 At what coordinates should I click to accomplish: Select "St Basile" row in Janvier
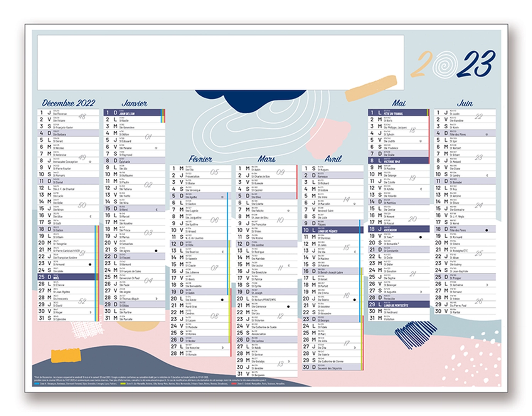[x=134, y=119]
